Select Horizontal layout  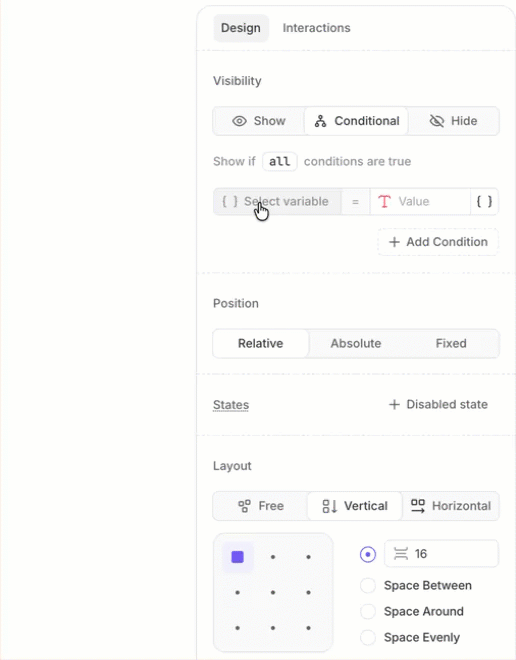click(451, 506)
